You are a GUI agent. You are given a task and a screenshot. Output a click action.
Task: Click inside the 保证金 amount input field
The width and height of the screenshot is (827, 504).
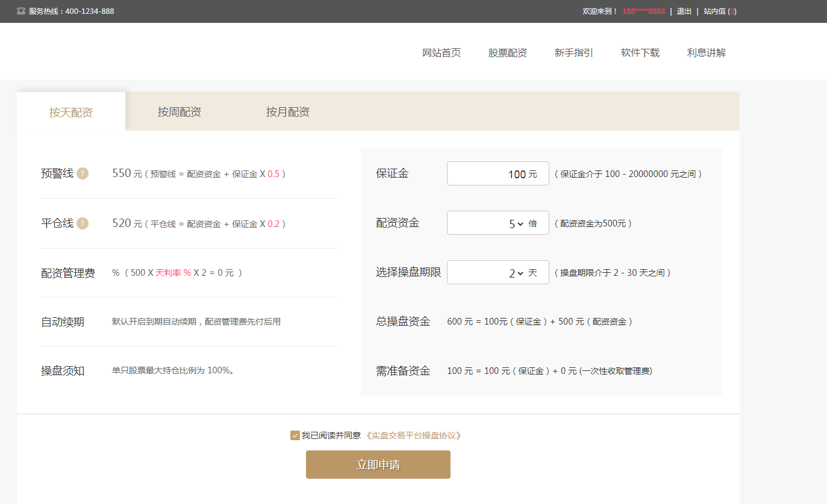498,173
